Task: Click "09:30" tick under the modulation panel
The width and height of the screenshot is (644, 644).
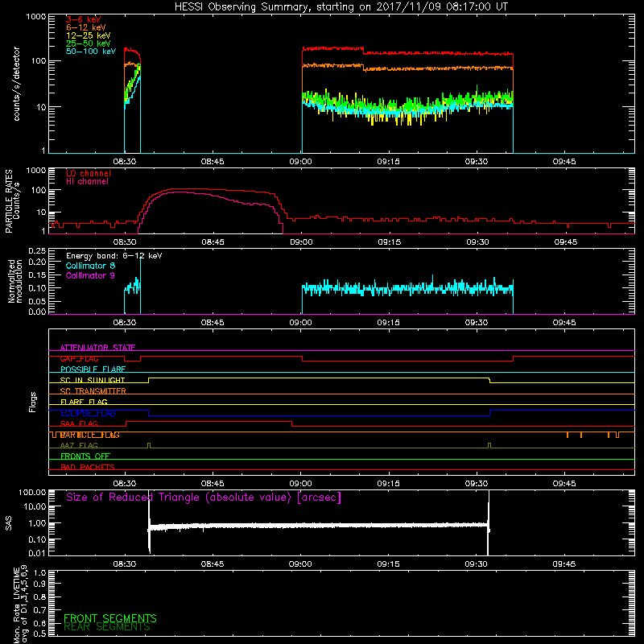Action: pos(477,323)
